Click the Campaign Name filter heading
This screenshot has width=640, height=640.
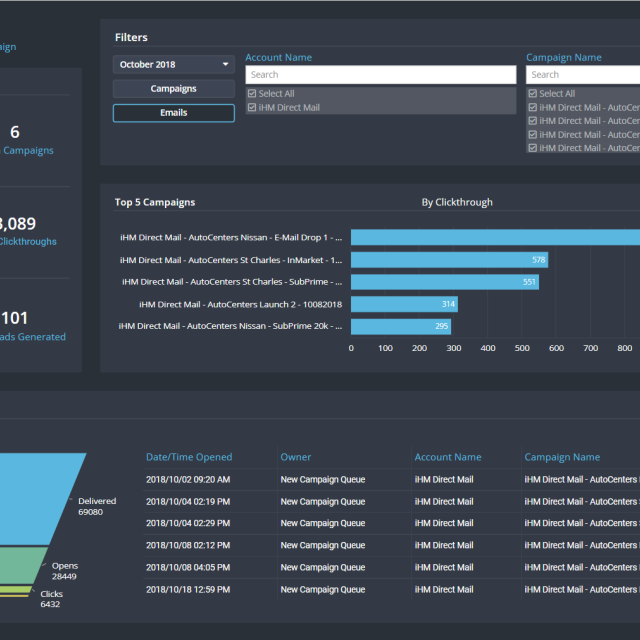(x=564, y=58)
